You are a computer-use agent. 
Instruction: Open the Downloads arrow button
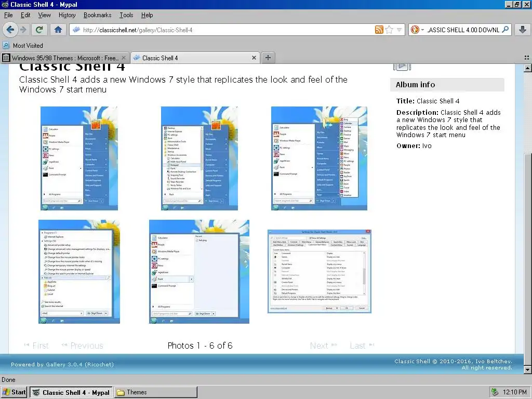click(523, 30)
